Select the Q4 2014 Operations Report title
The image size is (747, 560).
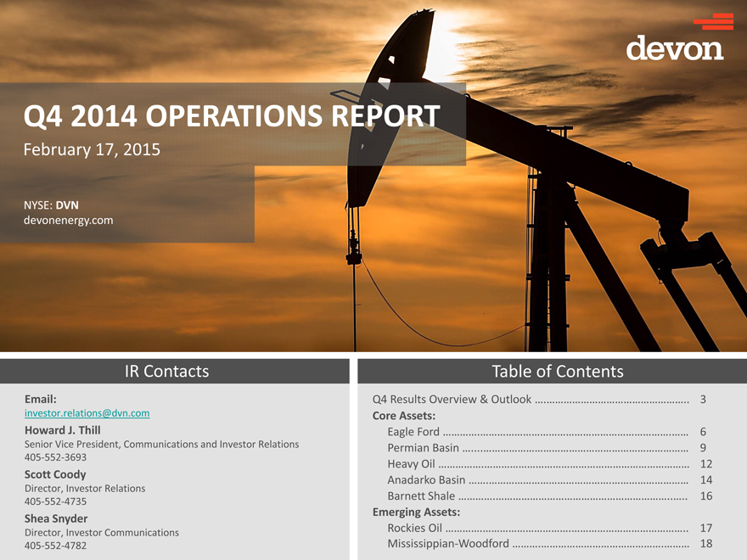(x=232, y=116)
